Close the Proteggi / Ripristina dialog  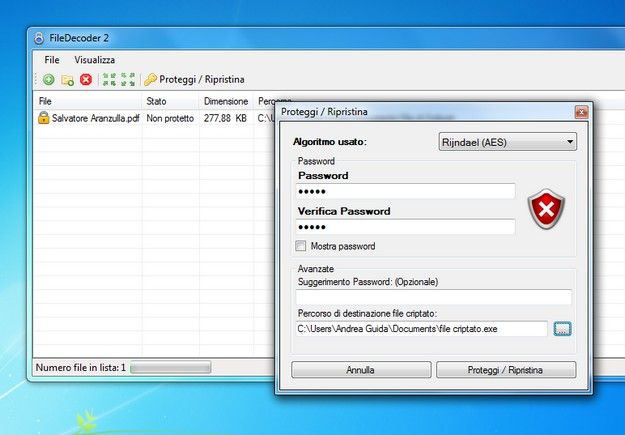pyautogui.click(x=581, y=112)
